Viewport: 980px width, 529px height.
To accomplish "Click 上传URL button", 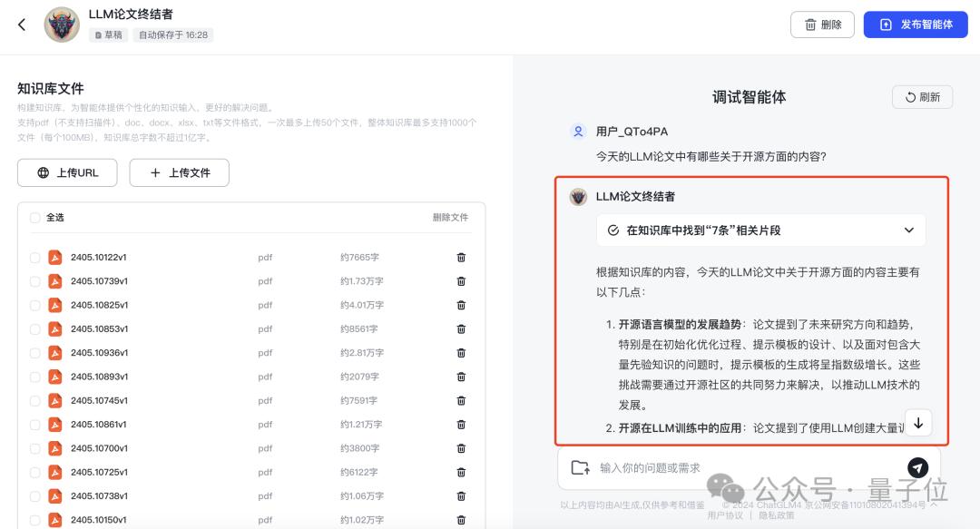I will (67, 172).
